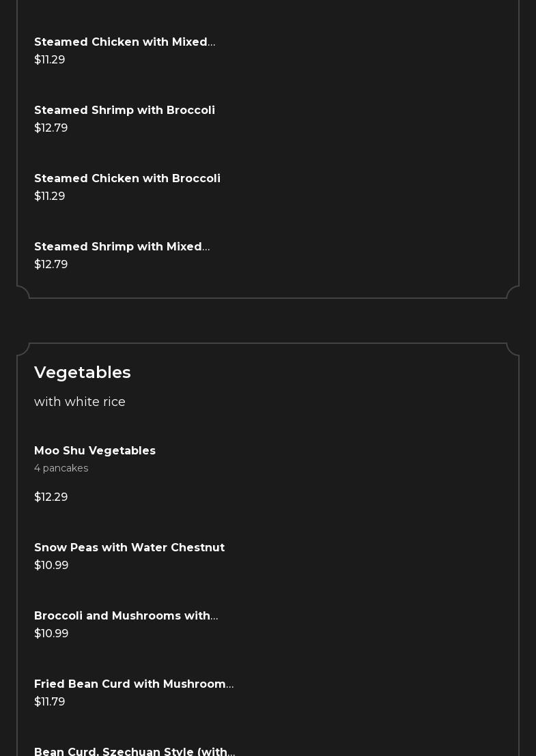Open the Steamed Shrimp with Mixed item
536x756 pixels.
[x=122, y=247]
